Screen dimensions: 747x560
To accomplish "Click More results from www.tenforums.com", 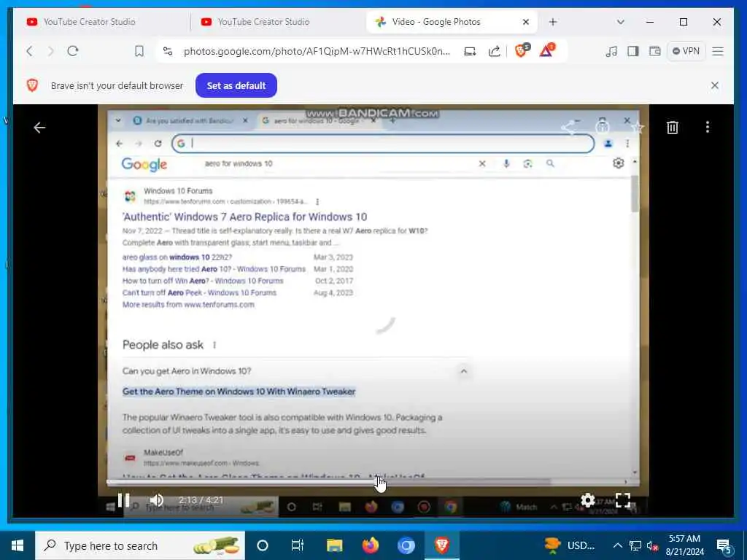I will 188,305.
